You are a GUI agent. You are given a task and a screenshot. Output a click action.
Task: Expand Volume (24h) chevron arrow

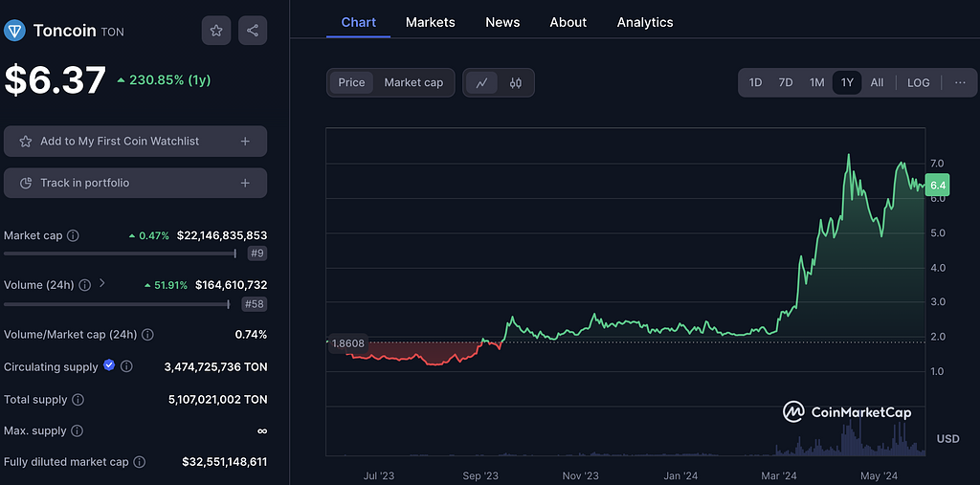(x=102, y=284)
